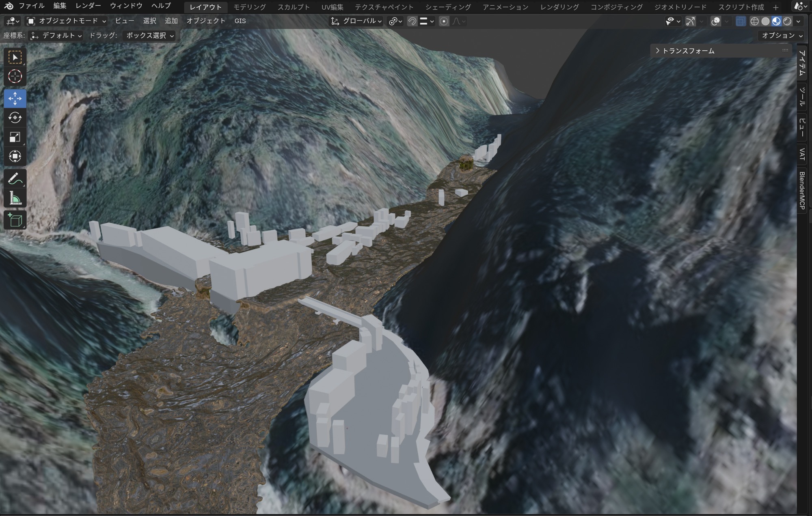
Task: Open the グローバル orientation dropdown
Action: tap(356, 21)
